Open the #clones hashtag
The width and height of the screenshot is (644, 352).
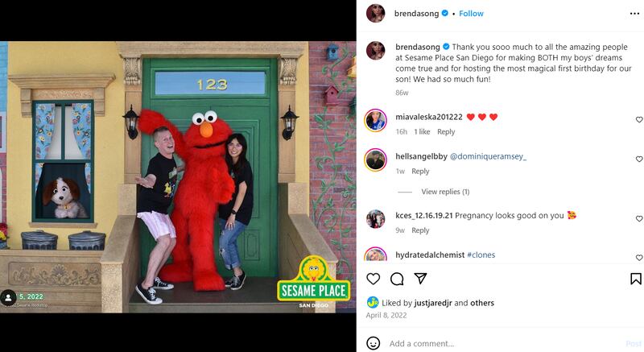(x=481, y=255)
